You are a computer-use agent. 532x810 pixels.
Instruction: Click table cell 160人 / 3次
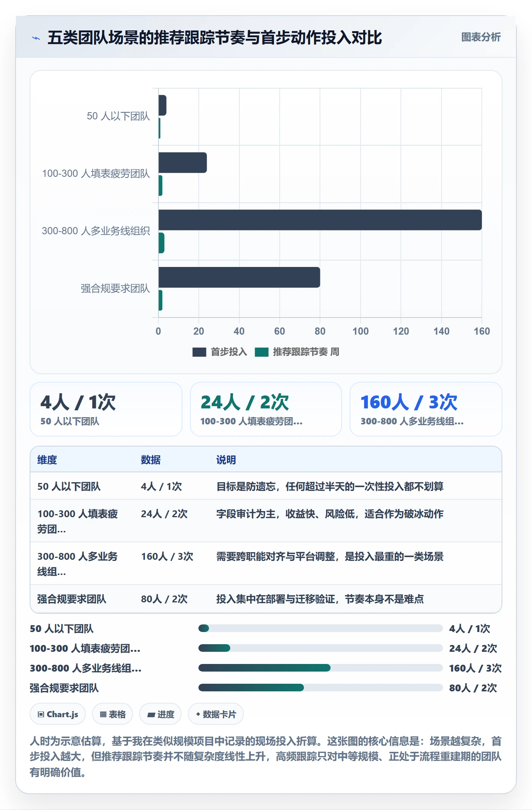[x=167, y=556]
